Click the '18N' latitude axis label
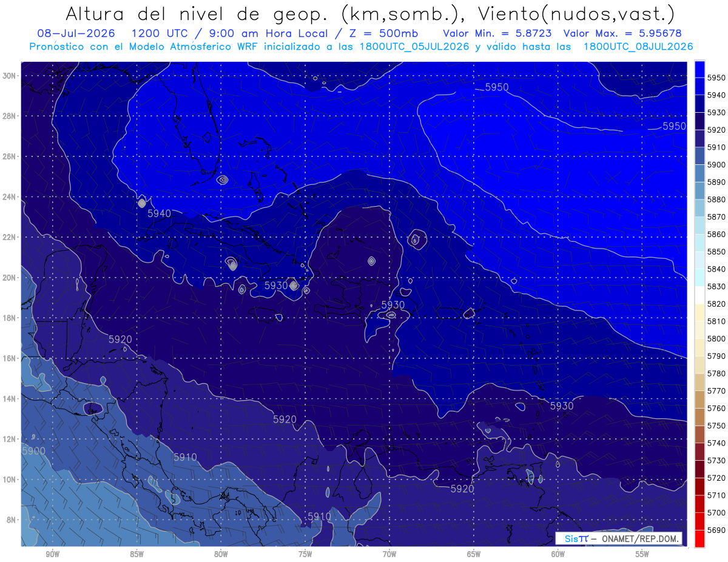 (9, 318)
